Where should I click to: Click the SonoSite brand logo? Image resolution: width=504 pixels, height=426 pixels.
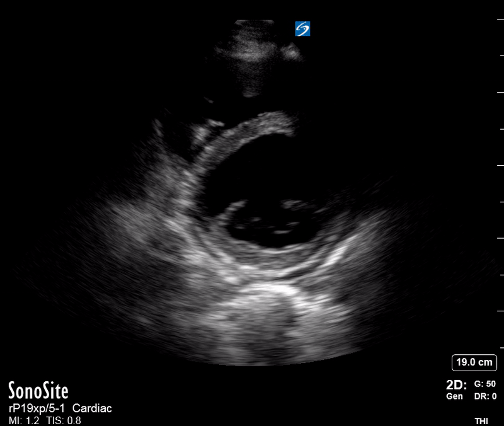tap(38, 391)
